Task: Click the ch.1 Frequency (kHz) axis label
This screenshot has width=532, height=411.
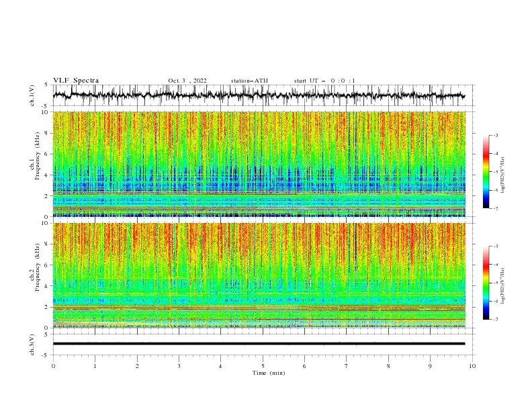Action: (x=35, y=156)
